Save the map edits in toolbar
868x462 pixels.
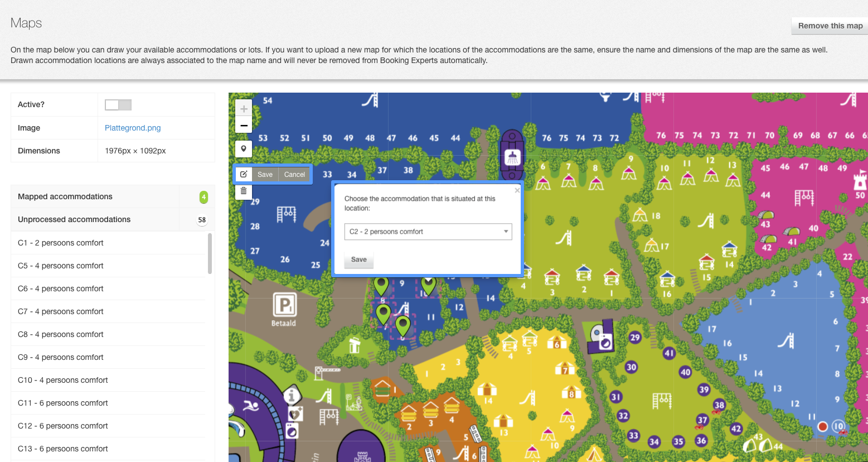pyautogui.click(x=265, y=175)
